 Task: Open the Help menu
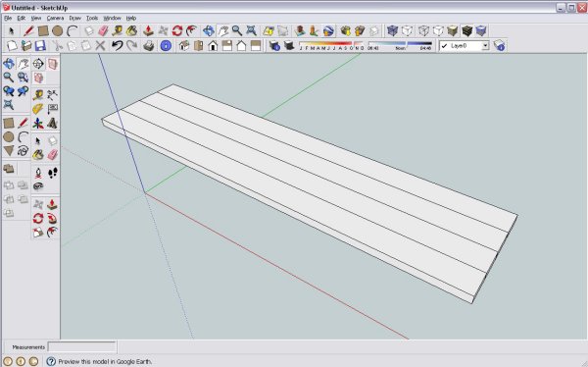[x=131, y=18]
